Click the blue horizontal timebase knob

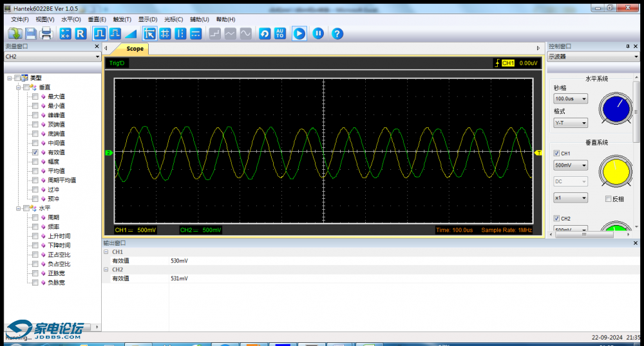615,109
